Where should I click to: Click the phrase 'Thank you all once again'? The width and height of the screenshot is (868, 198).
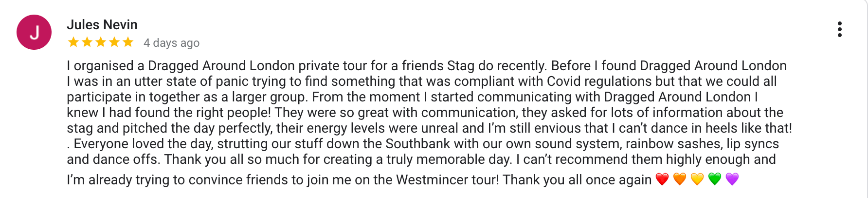577,180
